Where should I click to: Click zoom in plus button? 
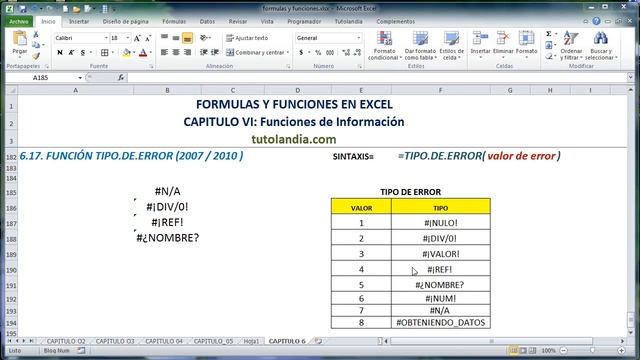click(622, 351)
